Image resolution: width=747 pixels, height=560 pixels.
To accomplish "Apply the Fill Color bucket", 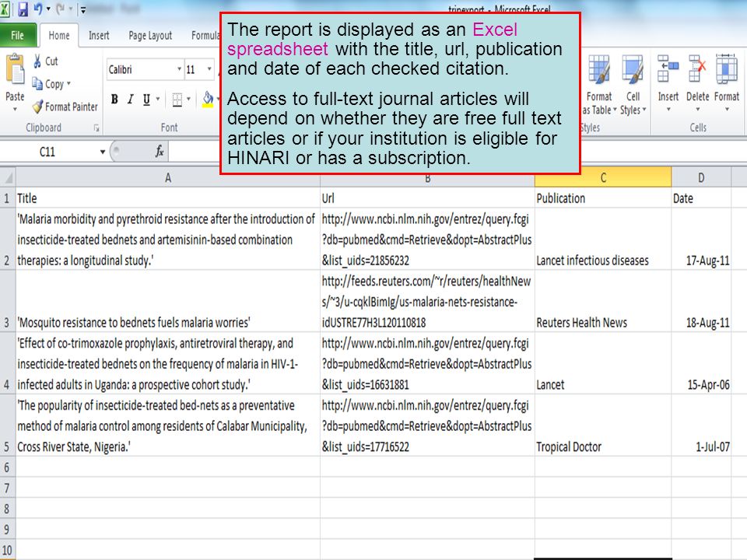I will click(208, 99).
